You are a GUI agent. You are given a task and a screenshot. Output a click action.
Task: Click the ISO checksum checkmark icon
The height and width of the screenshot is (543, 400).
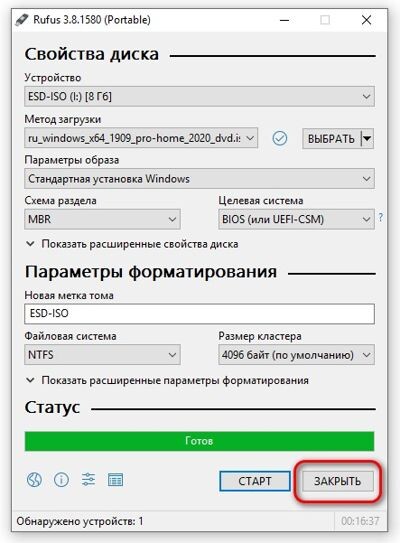point(279,139)
